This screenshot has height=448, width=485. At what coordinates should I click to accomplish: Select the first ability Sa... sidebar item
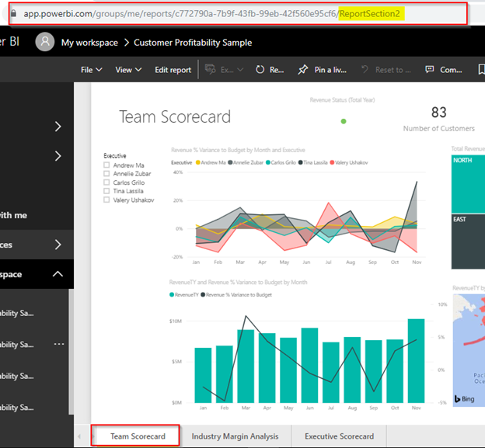[x=17, y=313]
